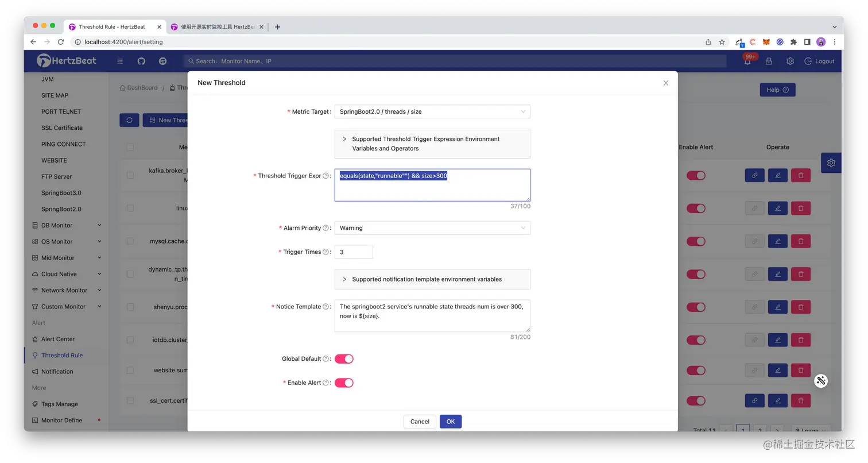Expand the OS Monitor sidebar group
The width and height of the screenshot is (868, 463).
(x=67, y=242)
